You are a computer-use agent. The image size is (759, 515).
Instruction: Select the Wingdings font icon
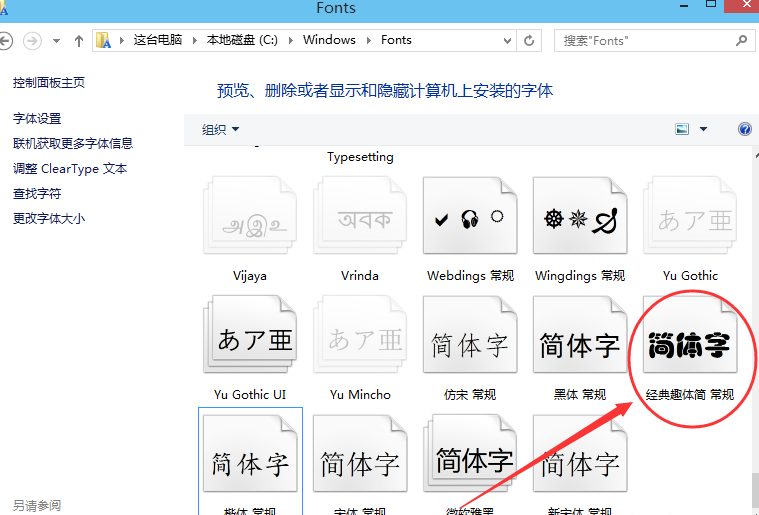(580, 220)
